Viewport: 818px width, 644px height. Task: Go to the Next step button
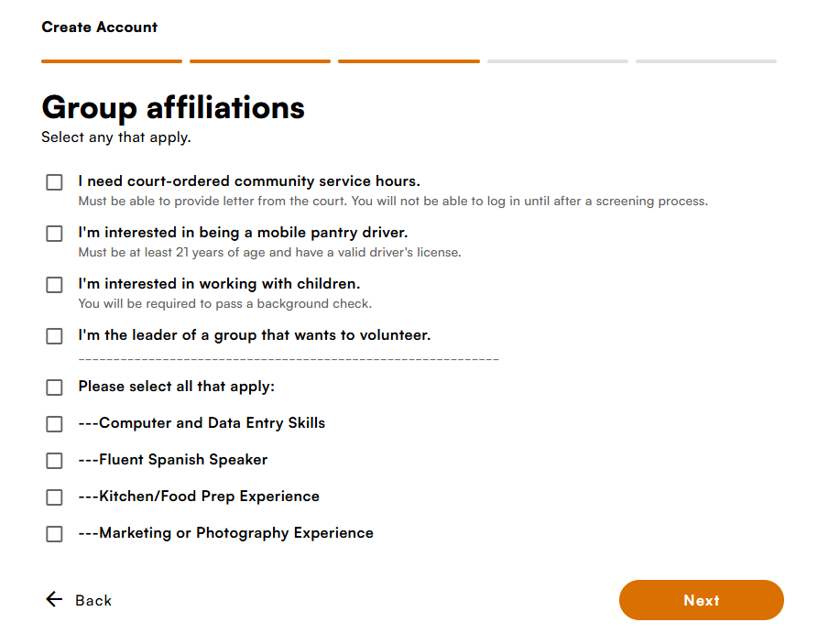click(x=701, y=600)
